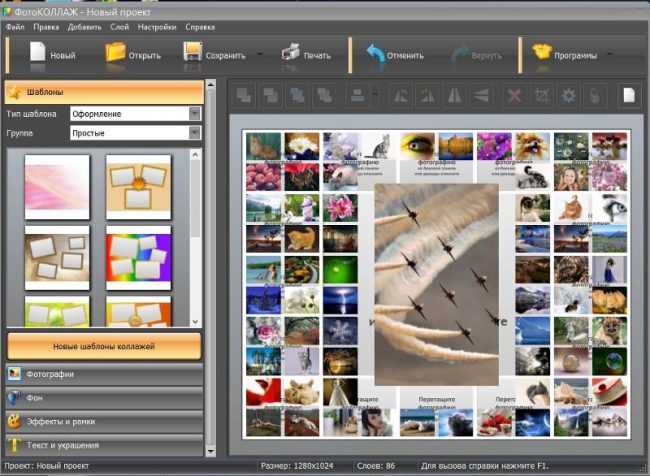Click status text Размер: 1280x1024
This screenshot has height=476, width=650.
click(297, 466)
